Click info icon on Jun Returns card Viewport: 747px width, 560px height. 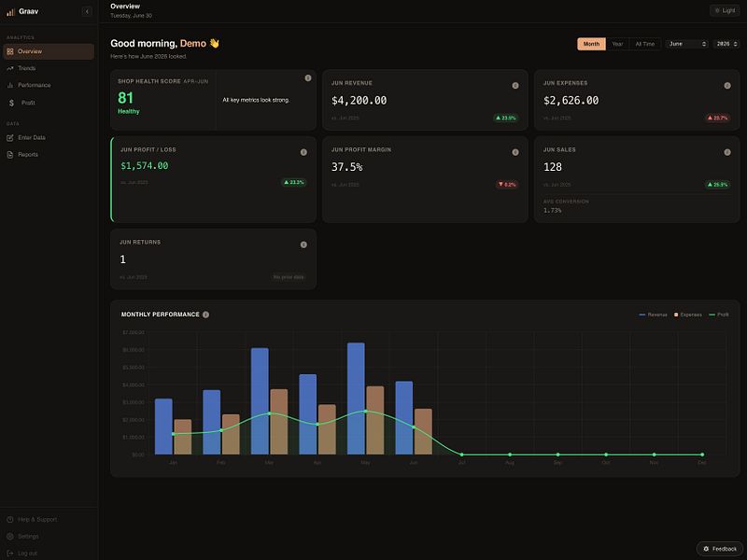pos(303,245)
